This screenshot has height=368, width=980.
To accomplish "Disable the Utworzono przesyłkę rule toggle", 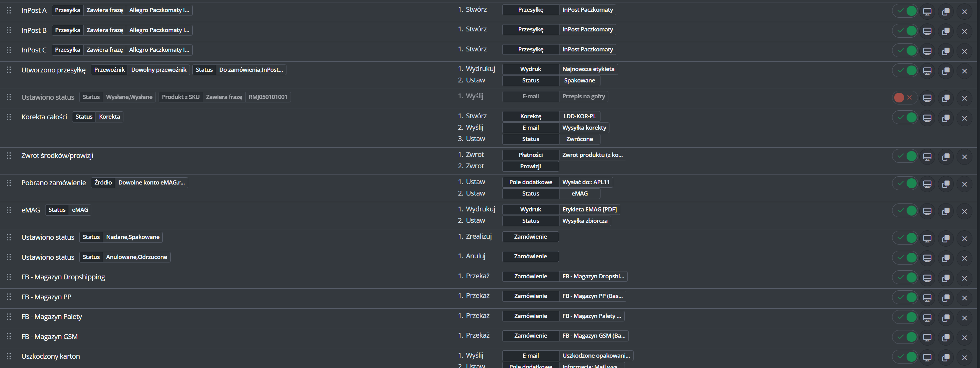I will [904, 70].
